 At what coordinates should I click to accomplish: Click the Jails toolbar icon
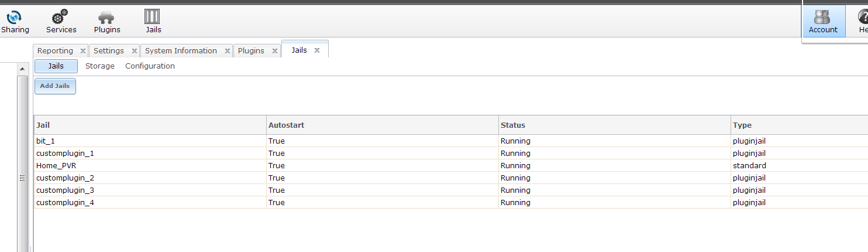(153, 18)
